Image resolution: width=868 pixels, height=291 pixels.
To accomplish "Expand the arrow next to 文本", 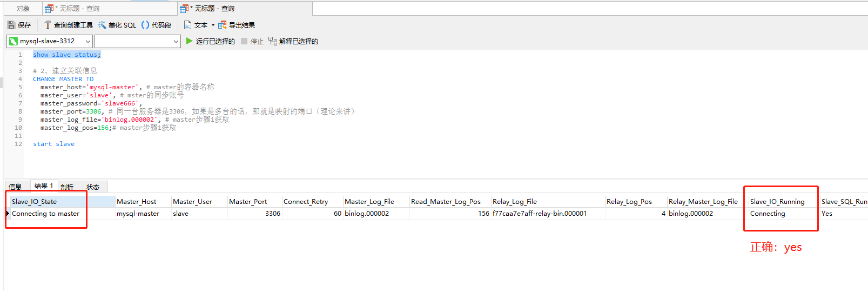I will (x=213, y=25).
